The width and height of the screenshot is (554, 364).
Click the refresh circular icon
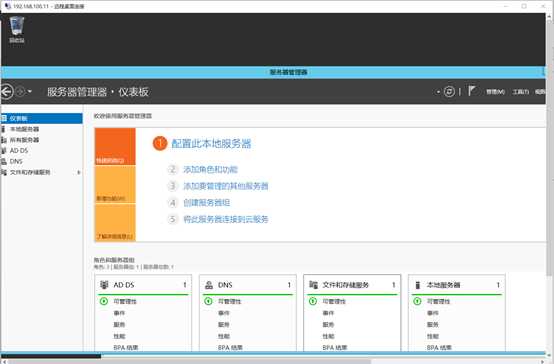449,92
